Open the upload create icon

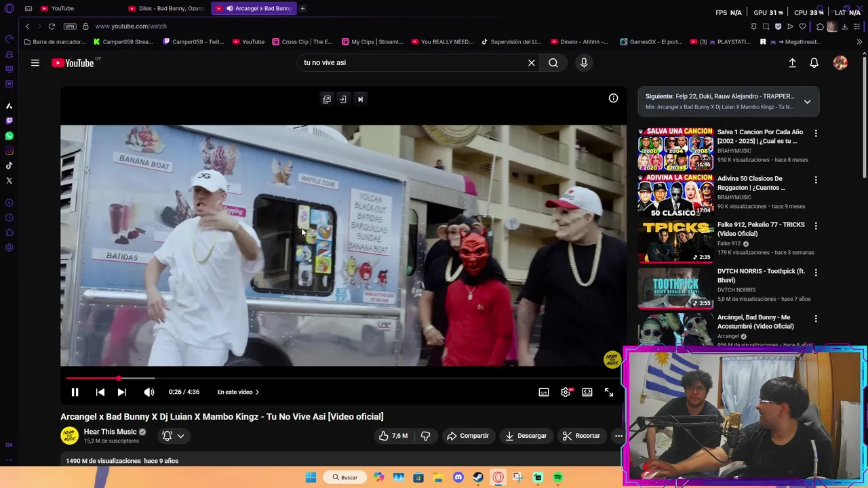click(x=792, y=63)
